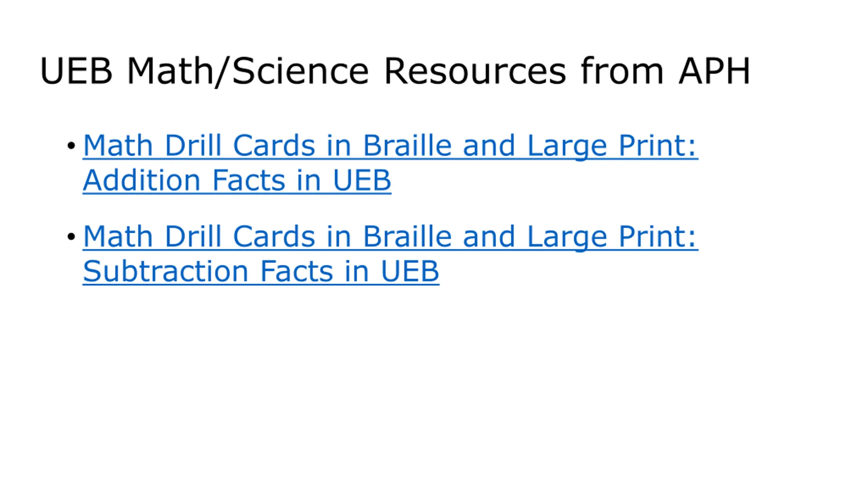Click UEB at end of Subtraction link
The image size is (868, 488).
click(x=410, y=271)
